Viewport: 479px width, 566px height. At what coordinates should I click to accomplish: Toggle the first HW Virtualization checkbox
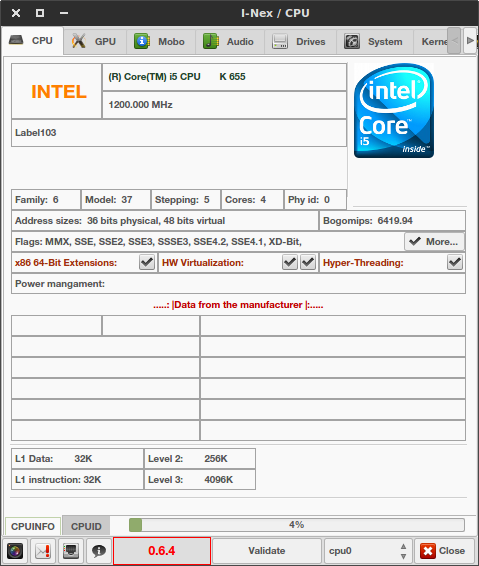pyautogui.click(x=290, y=262)
